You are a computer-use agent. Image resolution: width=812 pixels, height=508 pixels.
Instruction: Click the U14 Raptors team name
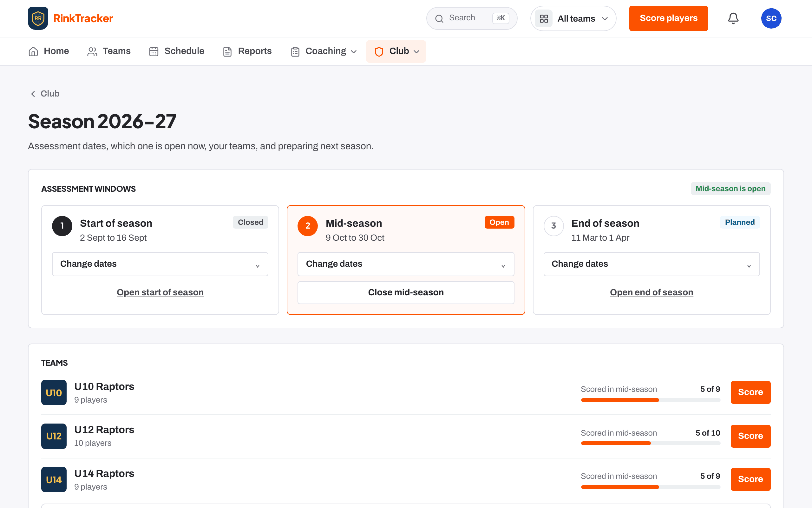[104, 473]
